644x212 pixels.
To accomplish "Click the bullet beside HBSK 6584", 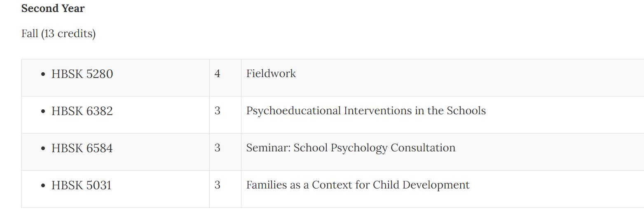I will [43, 149].
